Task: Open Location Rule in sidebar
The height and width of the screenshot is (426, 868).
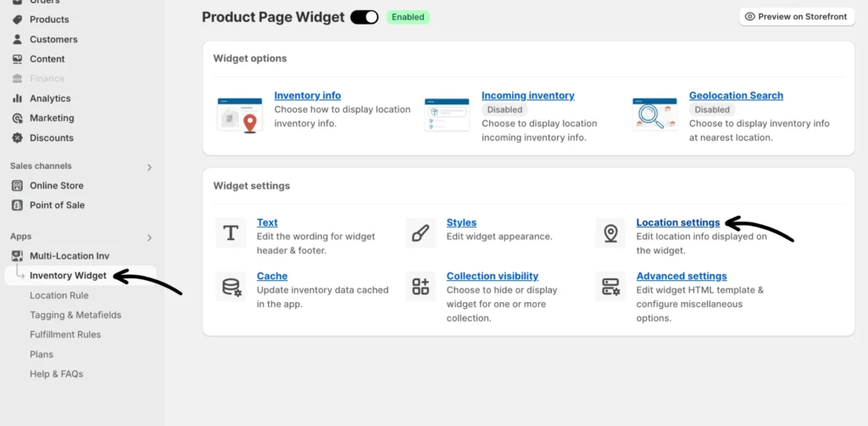Action: click(x=58, y=295)
